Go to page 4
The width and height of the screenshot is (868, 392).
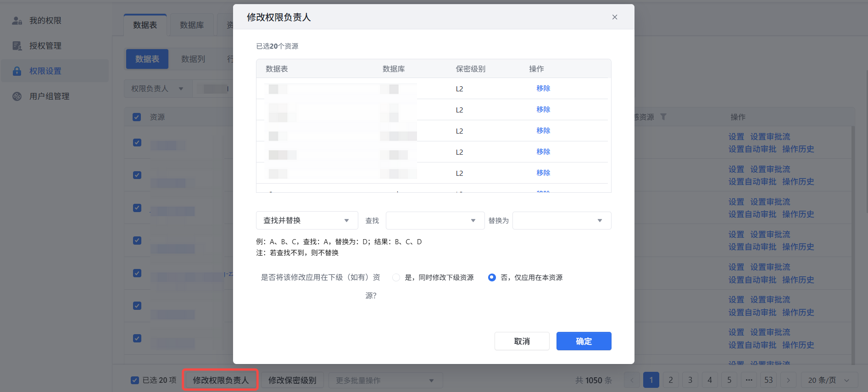(x=710, y=380)
